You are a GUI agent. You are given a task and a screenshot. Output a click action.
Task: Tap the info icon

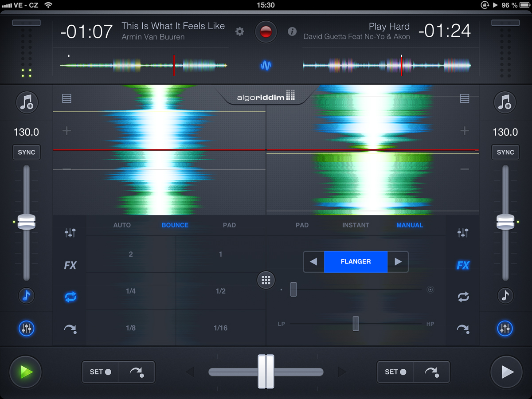(292, 31)
